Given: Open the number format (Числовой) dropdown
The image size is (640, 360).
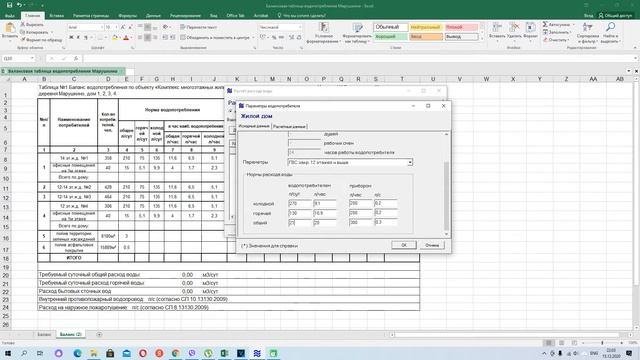Looking at the screenshot, I should coord(300,27).
